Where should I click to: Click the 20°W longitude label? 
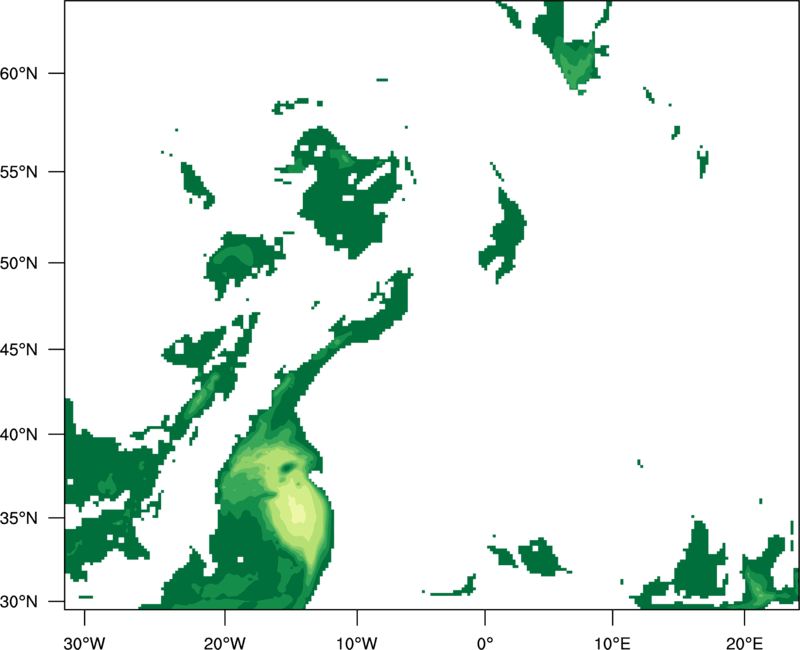pyautogui.click(x=224, y=643)
